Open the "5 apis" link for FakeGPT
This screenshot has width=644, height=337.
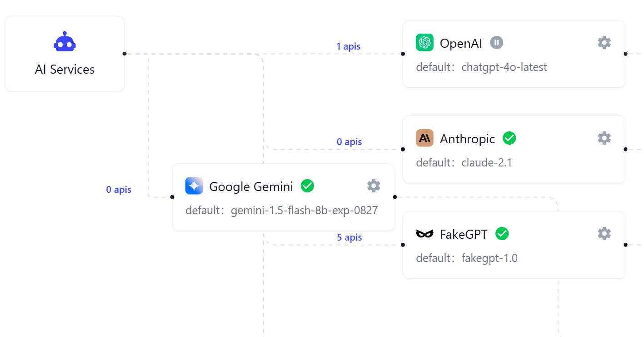point(349,237)
